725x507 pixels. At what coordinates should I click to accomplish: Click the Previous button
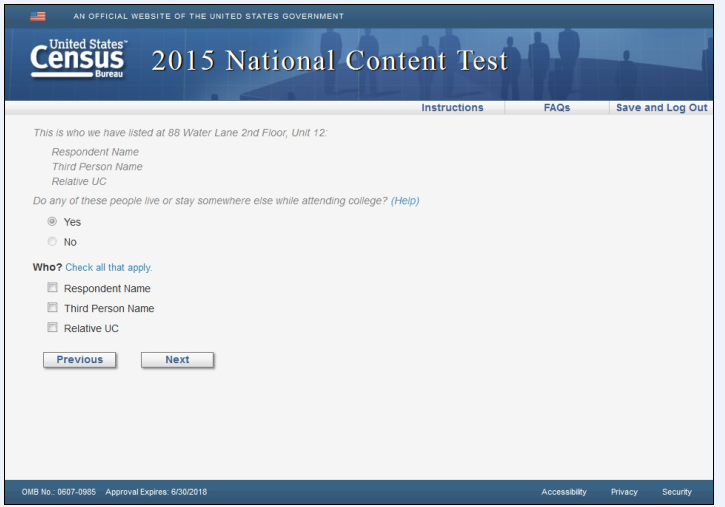[x=80, y=360]
